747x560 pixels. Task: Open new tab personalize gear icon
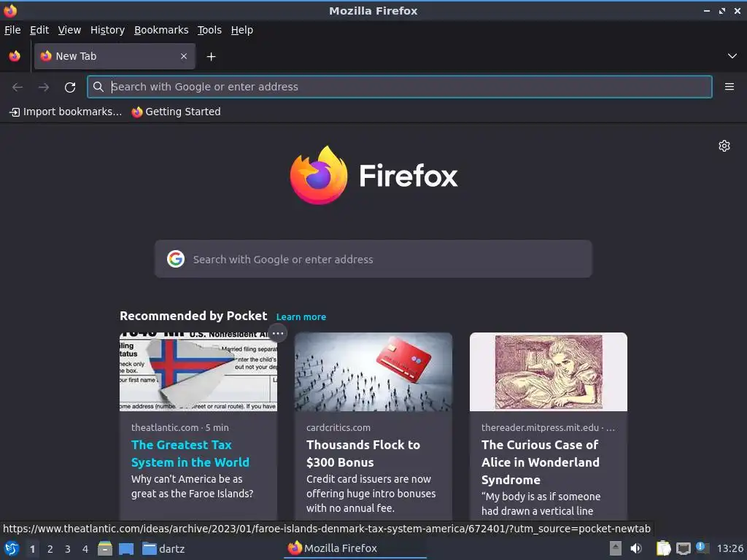click(x=724, y=146)
